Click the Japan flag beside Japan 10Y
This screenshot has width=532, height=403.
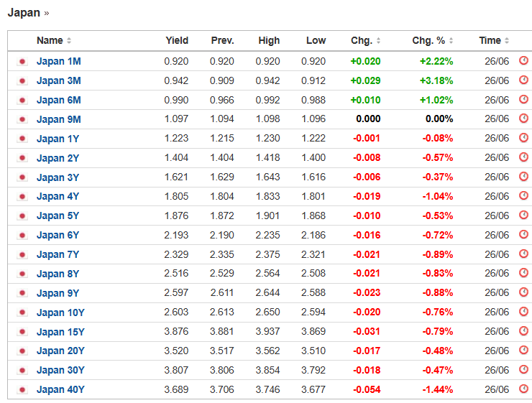tap(22, 312)
